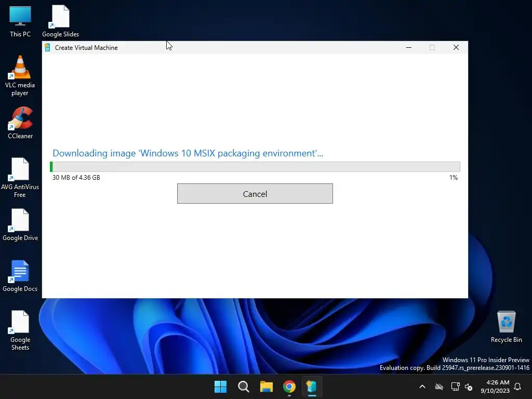Show hidden system tray icons

[422, 387]
